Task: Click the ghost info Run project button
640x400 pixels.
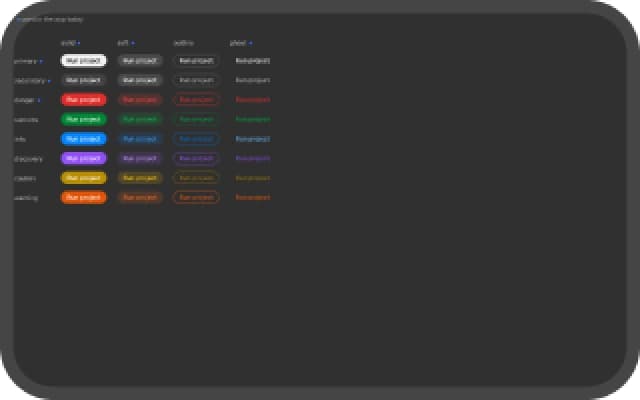Action: 253,139
